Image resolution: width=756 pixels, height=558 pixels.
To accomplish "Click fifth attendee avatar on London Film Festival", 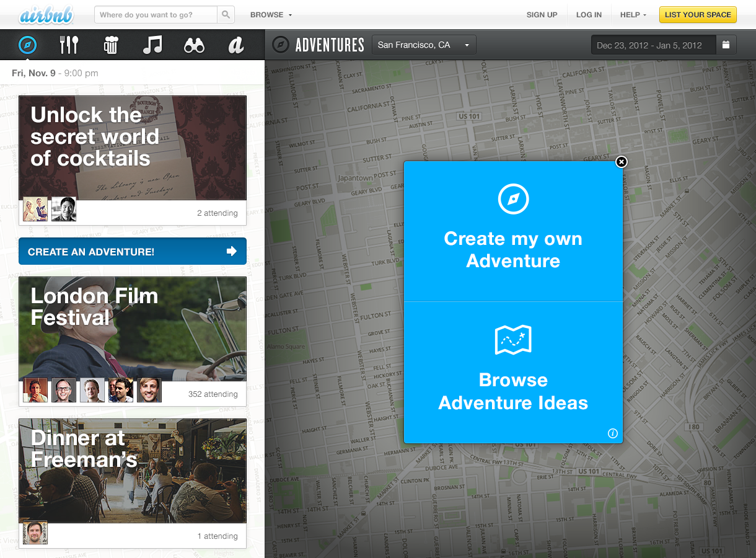I will (x=149, y=390).
